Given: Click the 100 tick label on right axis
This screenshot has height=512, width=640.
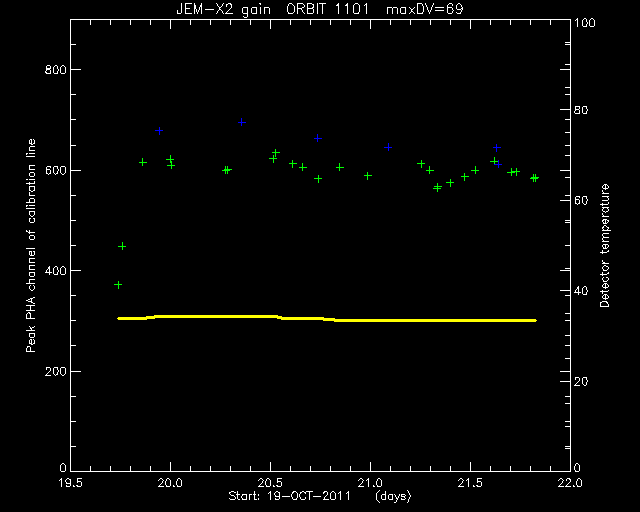Looking at the screenshot, I should point(585,23).
